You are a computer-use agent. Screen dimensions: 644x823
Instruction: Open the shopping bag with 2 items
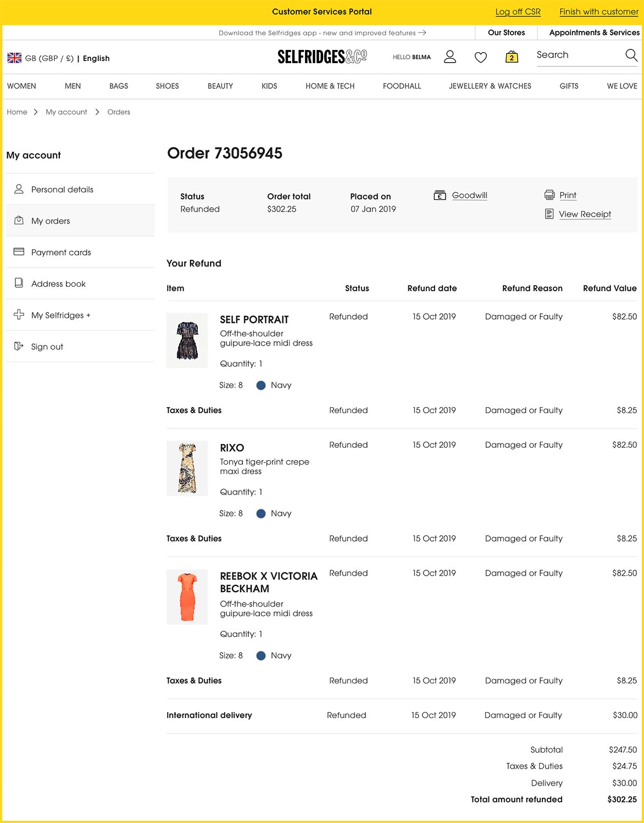pos(512,57)
